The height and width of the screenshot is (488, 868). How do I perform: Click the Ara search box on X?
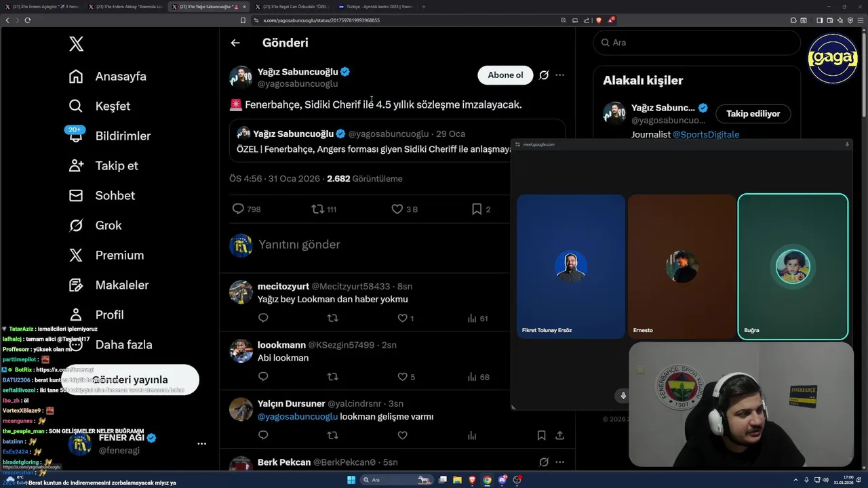[x=696, y=43]
